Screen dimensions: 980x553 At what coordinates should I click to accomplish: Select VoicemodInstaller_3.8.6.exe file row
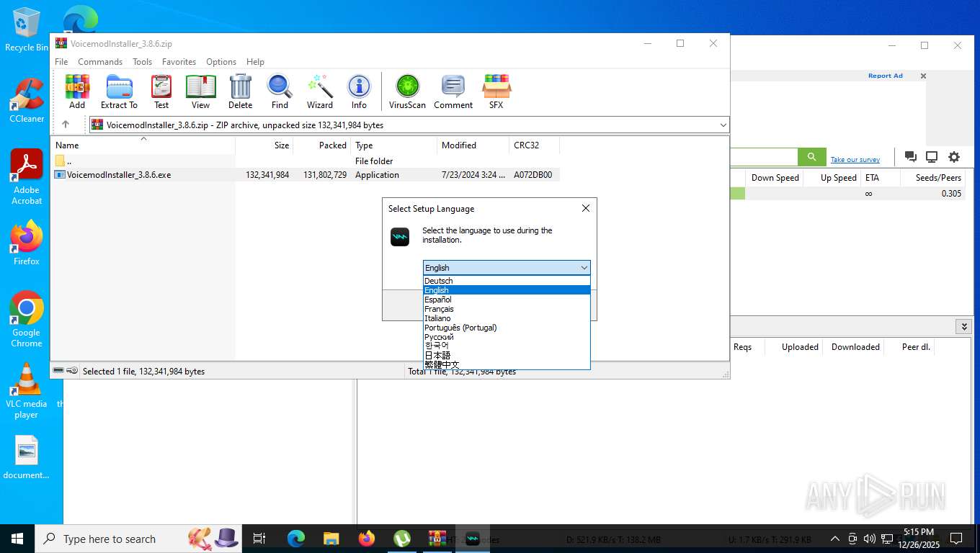[x=306, y=175]
